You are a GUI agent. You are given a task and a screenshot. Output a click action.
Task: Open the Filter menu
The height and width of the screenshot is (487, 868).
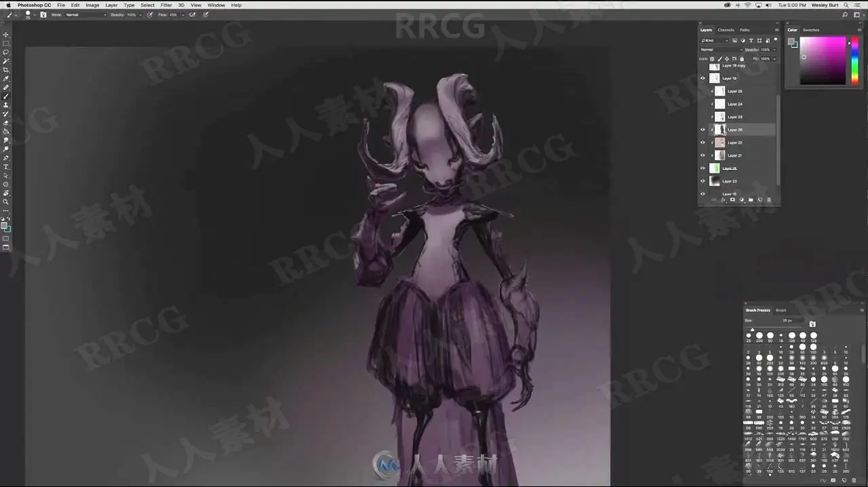[166, 5]
